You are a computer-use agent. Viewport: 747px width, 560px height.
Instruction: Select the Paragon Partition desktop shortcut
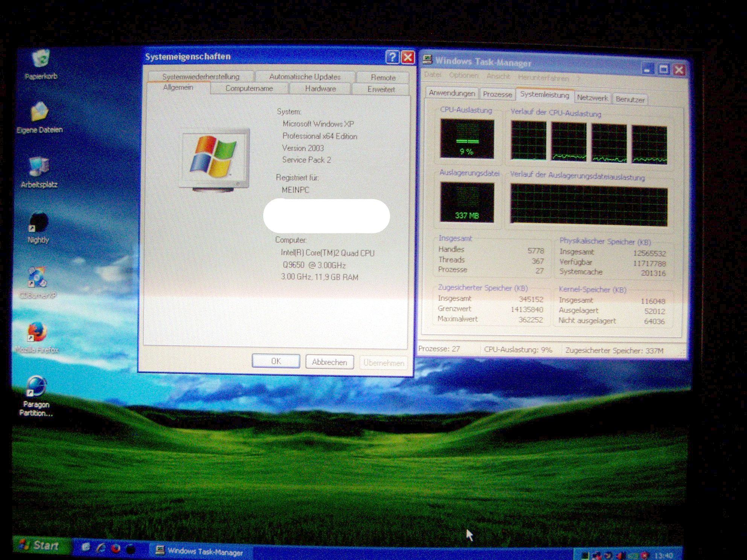click(36, 396)
